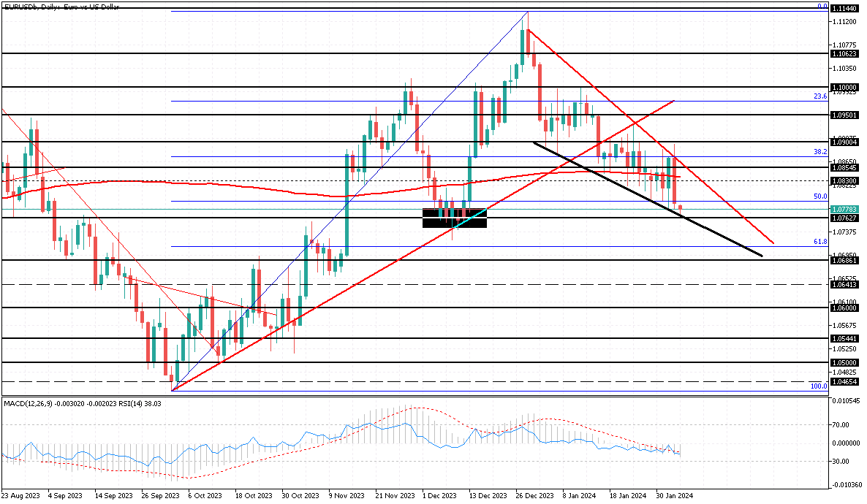Click the 14 Sep 2023 date label
The image size is (867, 504).
click(114, 496)
